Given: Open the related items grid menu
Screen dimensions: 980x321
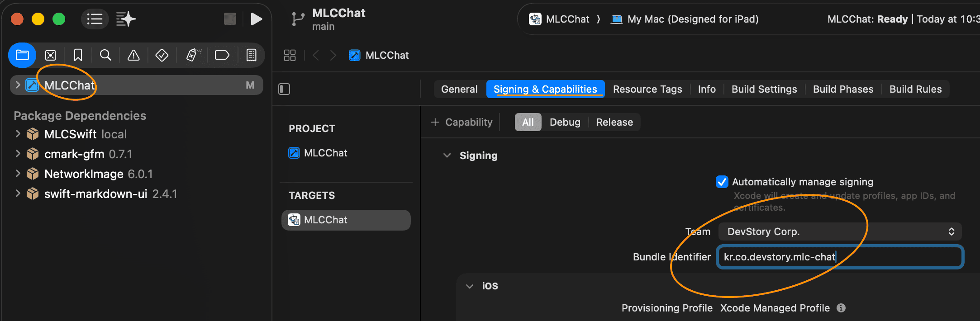Looking at the screenshot, I should click(290, 55).
